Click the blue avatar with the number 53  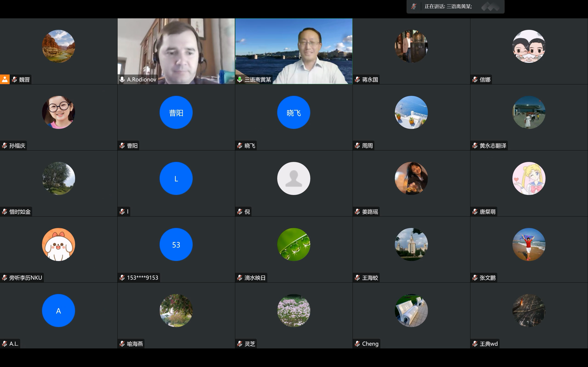176,245
